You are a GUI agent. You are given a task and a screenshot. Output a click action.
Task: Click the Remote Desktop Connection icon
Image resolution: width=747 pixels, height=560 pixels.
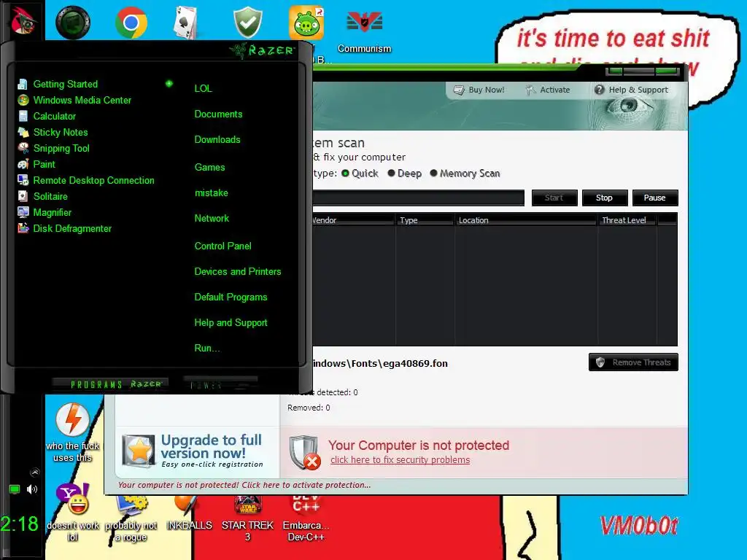23,181
